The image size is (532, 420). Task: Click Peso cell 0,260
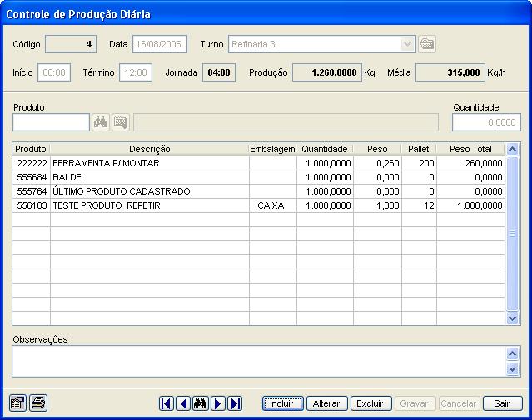pos(377,163)
